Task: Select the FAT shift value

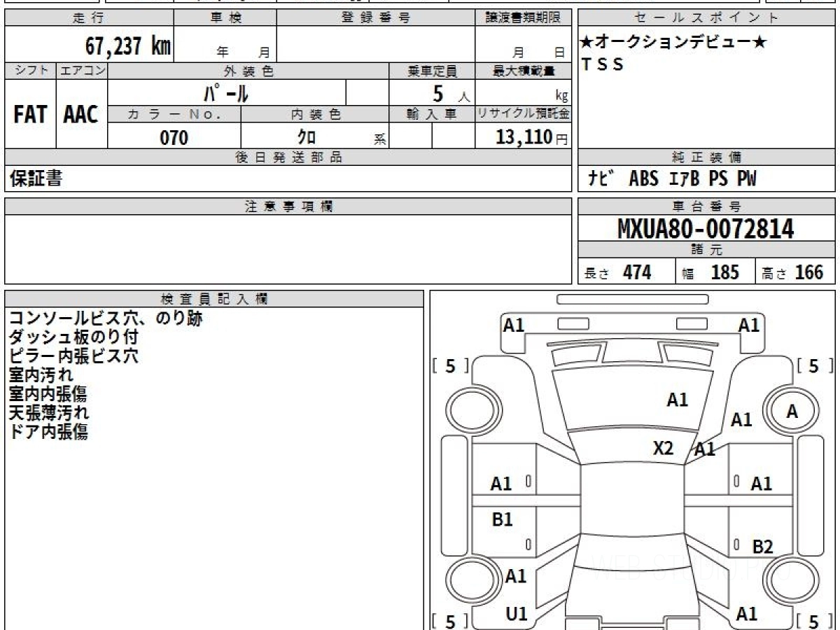Action: click(30, 115)
